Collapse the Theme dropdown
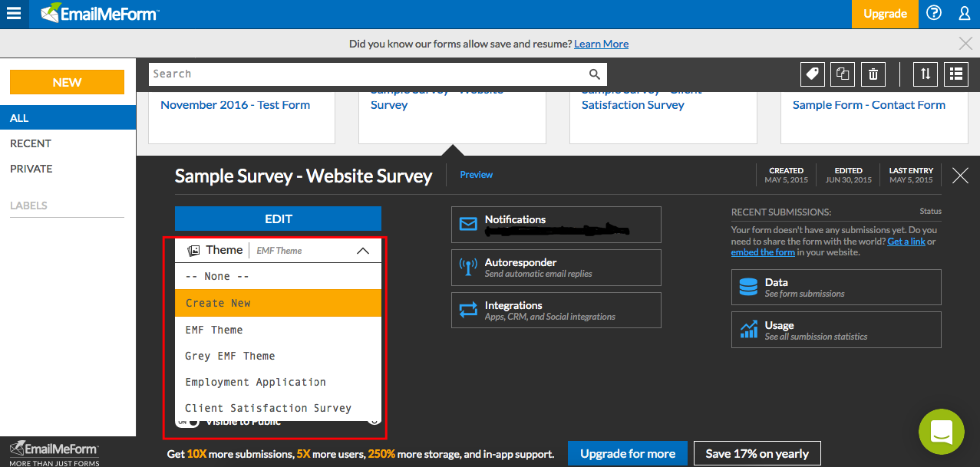The height and width of the screenshot is (467, 980). (x=363, y=251)
